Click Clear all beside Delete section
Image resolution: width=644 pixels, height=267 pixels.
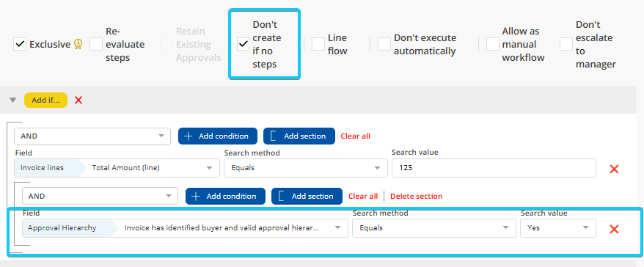click(x=363, y=196)
